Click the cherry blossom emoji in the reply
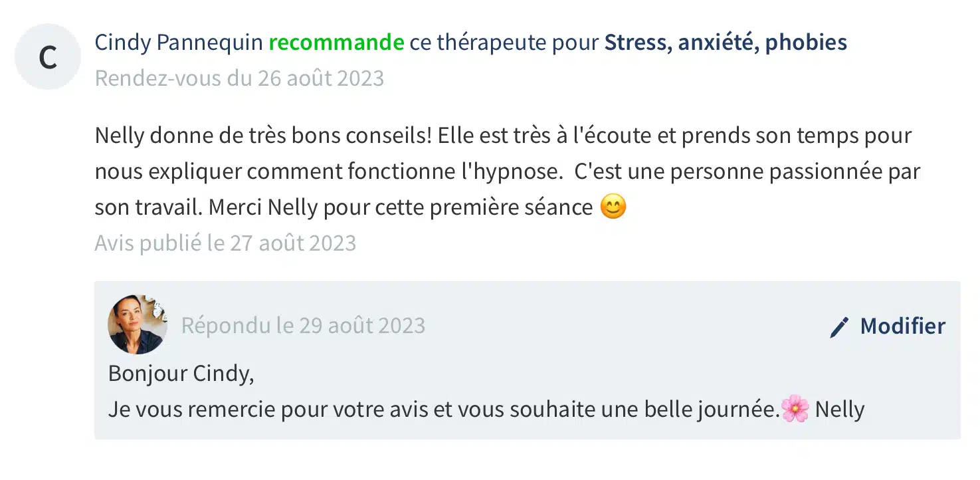The image size is (980, 480). pyautogui.click(x=795, y=409)
